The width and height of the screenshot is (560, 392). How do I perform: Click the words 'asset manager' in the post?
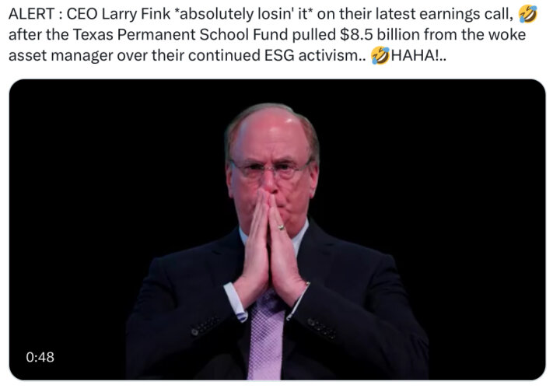[61, 55]
